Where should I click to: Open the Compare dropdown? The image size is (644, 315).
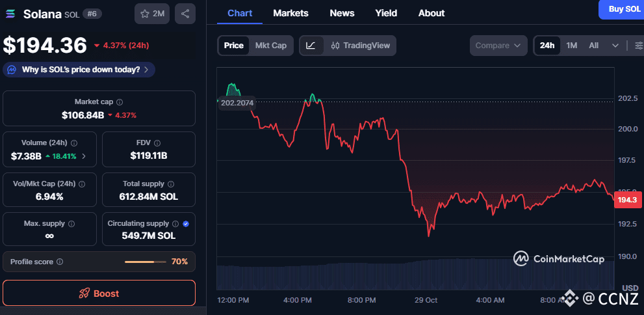tap(498, 46)
